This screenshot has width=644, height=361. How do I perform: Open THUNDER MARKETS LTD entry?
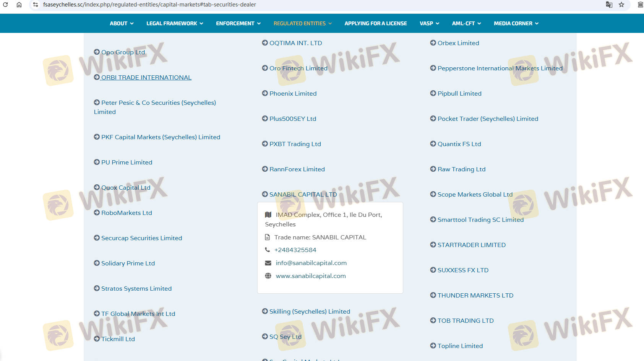tap(472, 295)
